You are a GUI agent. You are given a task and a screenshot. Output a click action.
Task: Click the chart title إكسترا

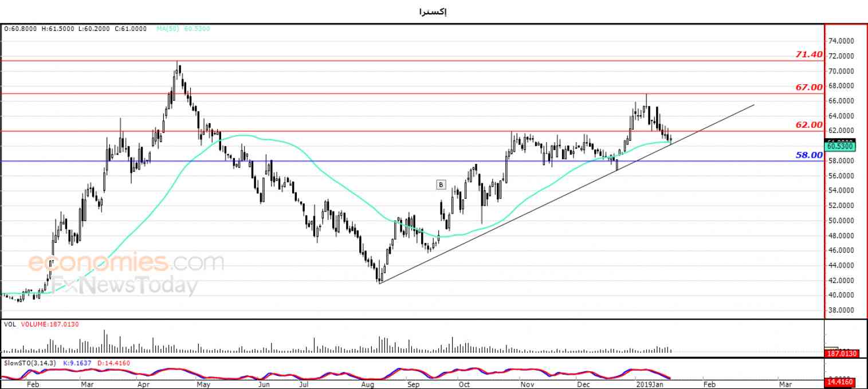[433, 11]
